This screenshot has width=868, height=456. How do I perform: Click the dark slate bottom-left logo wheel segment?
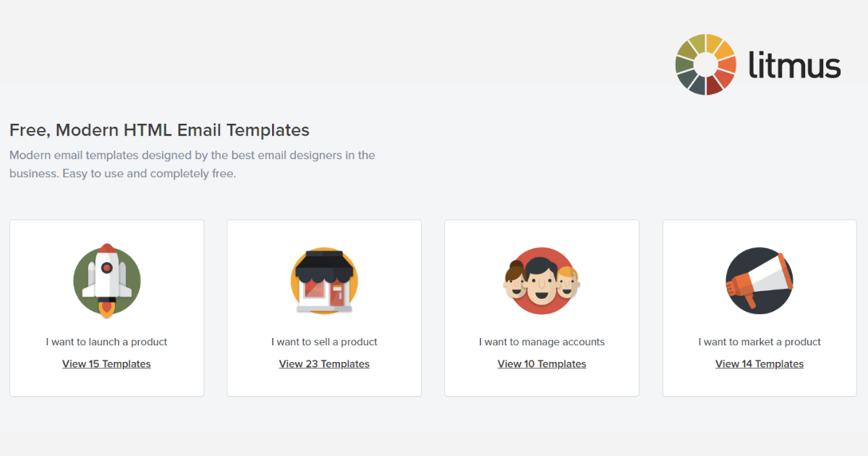click(688, 77)
